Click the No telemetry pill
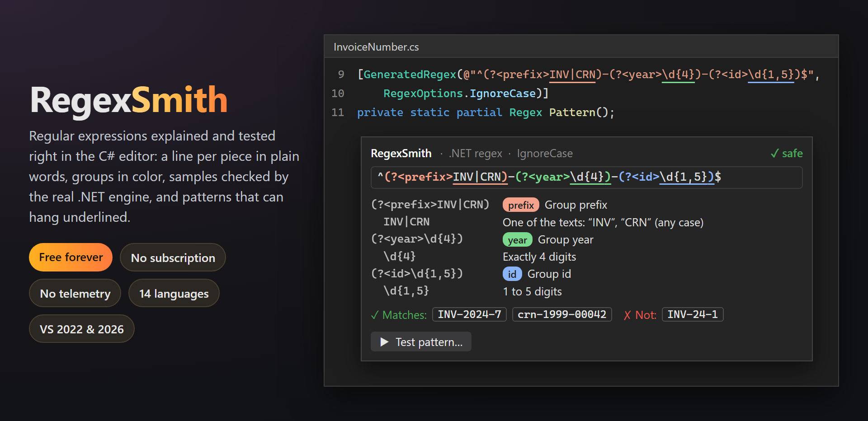This screenshot has height=421, width=868. click(x=75, y=293)
